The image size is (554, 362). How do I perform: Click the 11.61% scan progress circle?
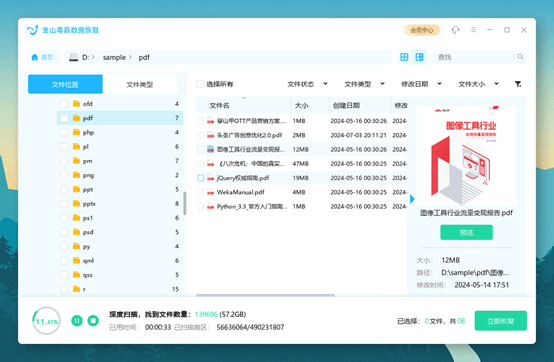coord(46,321)
